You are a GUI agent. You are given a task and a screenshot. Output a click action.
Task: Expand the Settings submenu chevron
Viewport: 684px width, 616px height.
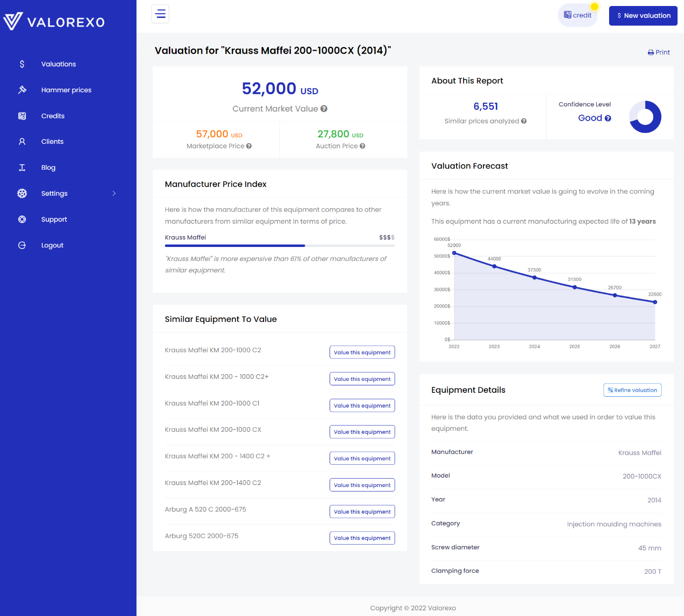[x=114, y=193]
